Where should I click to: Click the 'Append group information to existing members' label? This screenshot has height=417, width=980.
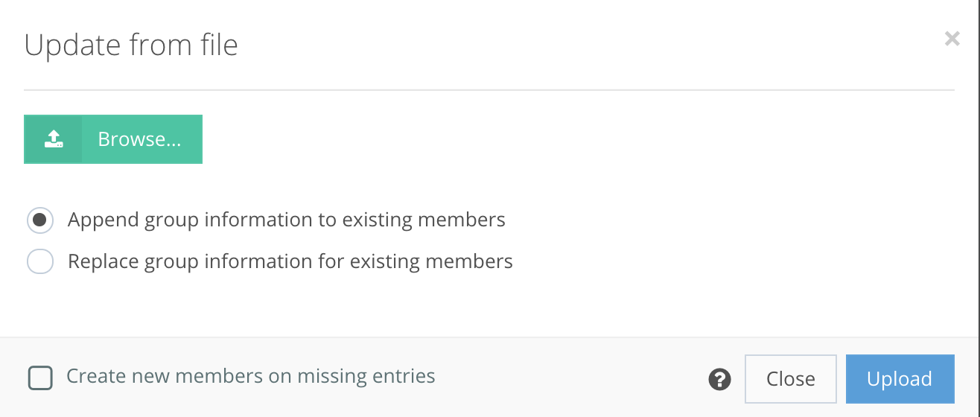point(287,220)
